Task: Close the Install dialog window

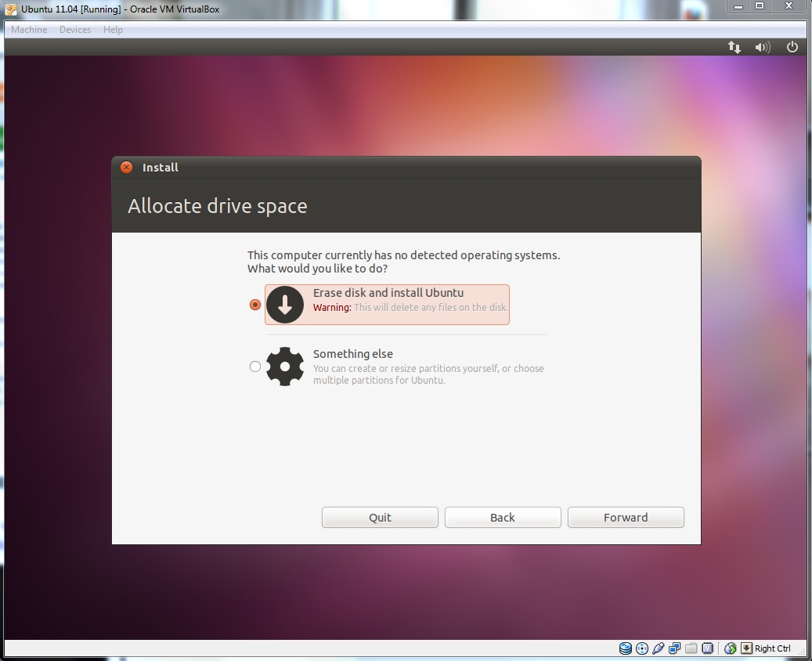Action: (127, 168)
